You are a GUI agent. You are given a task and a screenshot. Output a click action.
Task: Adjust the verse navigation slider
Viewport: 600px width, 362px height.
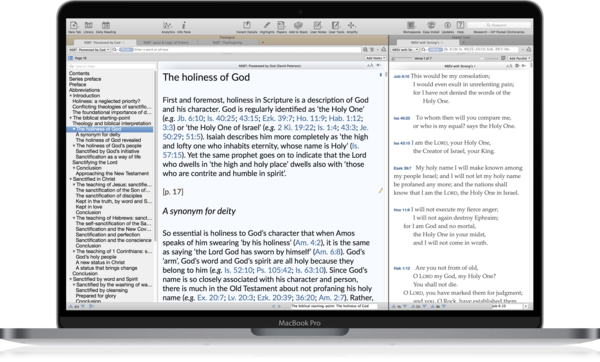(402, 58)
